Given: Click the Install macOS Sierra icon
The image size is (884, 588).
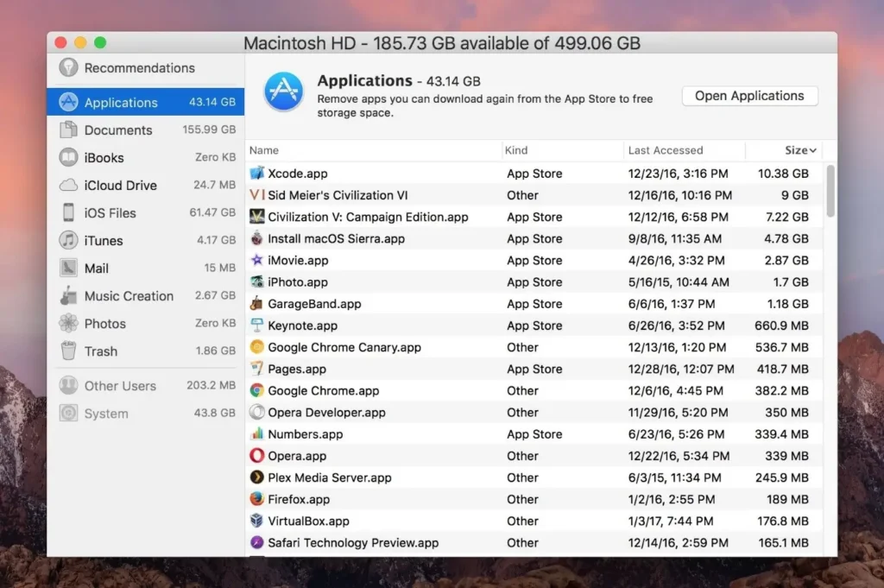Looking at the screenshot, I should (256, 238).
